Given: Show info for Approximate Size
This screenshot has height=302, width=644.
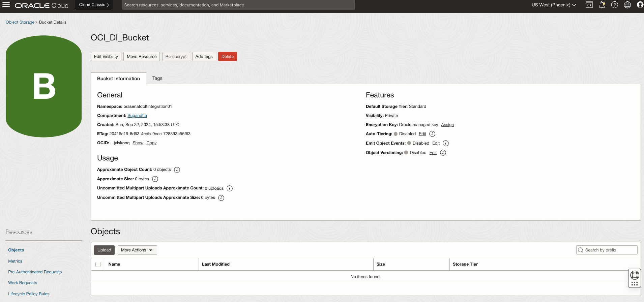Looking at the screenshot, I should [155, 179].
